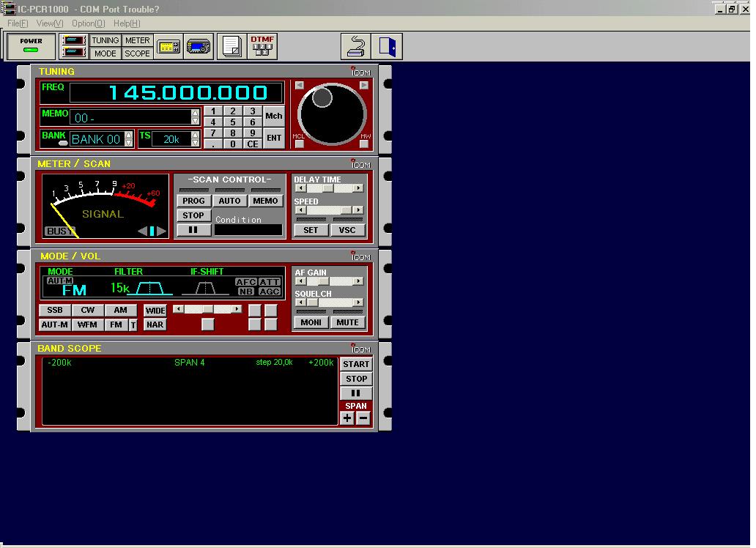Click START in Band Scope
The height and width of the screenshot is (548, 756).
click(x=356, y=364)
